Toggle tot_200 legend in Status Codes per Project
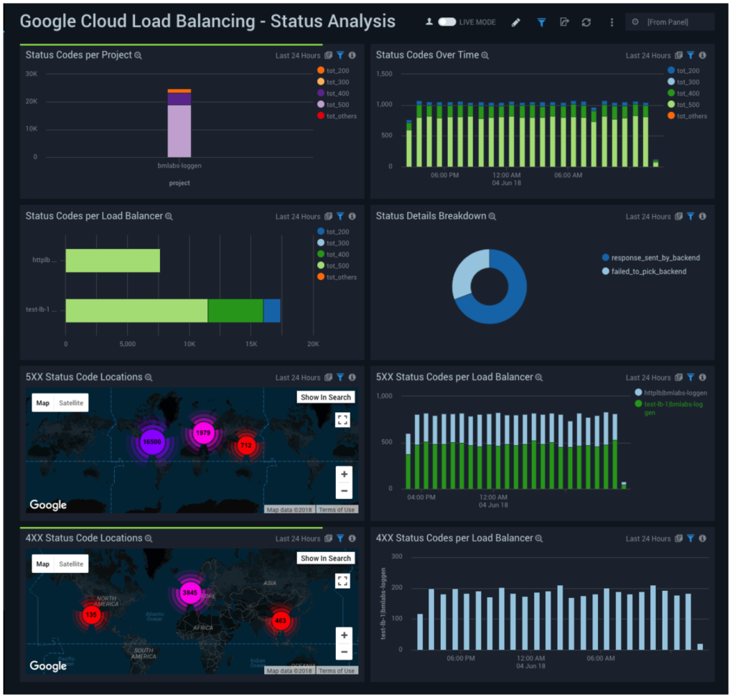Screen dimensions: 735x700 (x=334, y=71)
